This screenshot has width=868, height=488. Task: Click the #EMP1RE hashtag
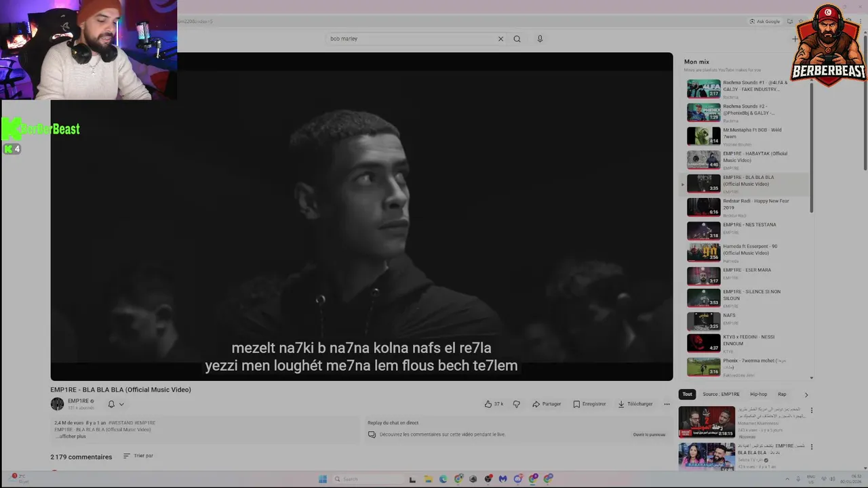pyautogui.click(x=144, y=423)
